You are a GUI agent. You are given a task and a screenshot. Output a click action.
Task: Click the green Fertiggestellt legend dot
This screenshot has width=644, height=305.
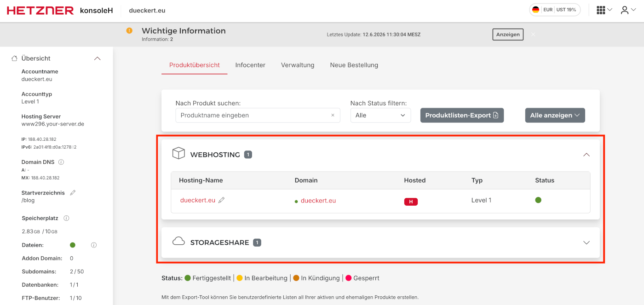coord(188,278)
